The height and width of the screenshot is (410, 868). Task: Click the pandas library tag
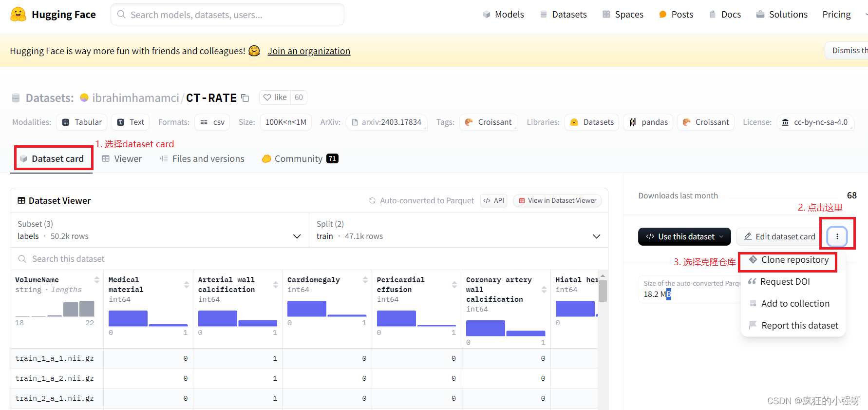pos(648,122)
